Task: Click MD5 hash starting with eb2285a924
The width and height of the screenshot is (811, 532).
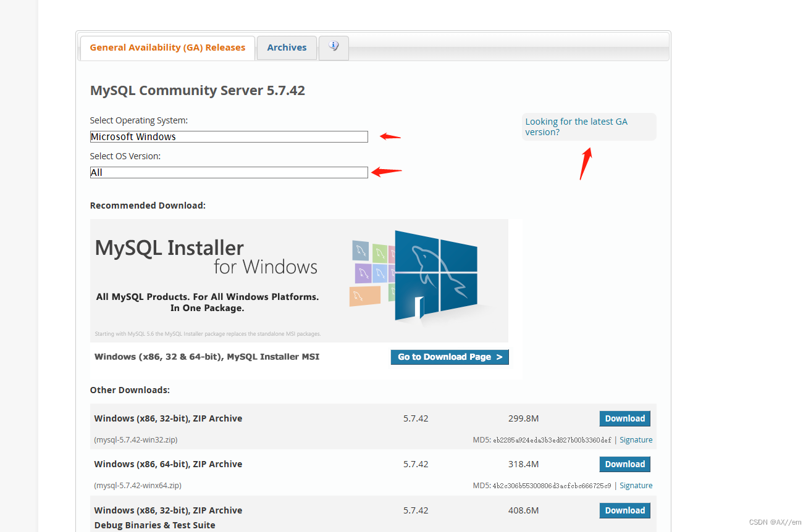Action: [552, 440]
